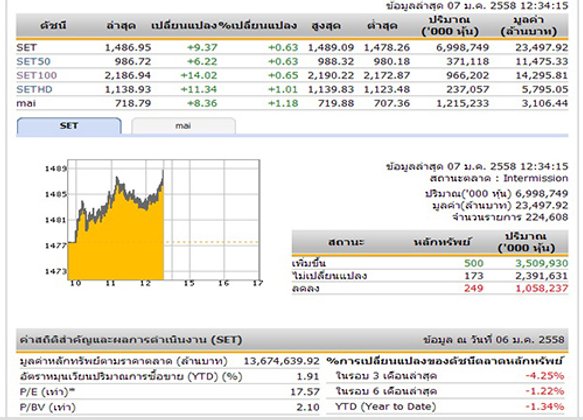Select advancing securities count 500
The width and height of the screenshot is (583, 420).
[474, 264]
